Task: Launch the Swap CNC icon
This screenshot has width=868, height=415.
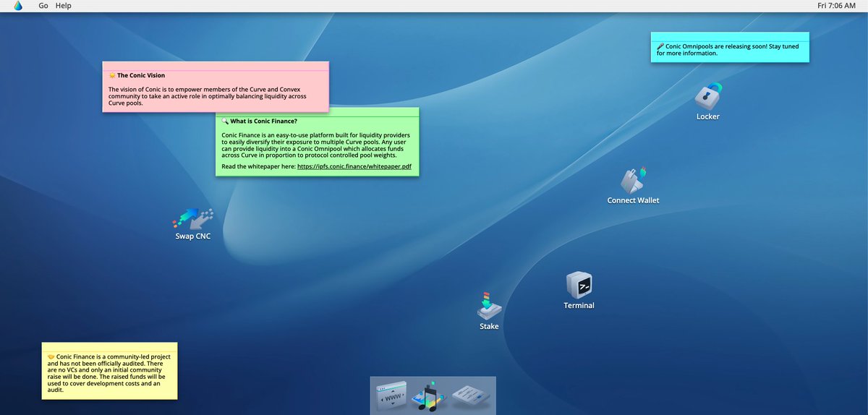Action: point(193,218)
